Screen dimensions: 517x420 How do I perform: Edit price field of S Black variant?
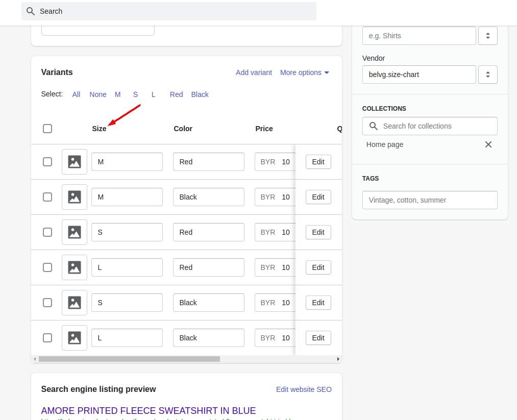pos(275,303)
